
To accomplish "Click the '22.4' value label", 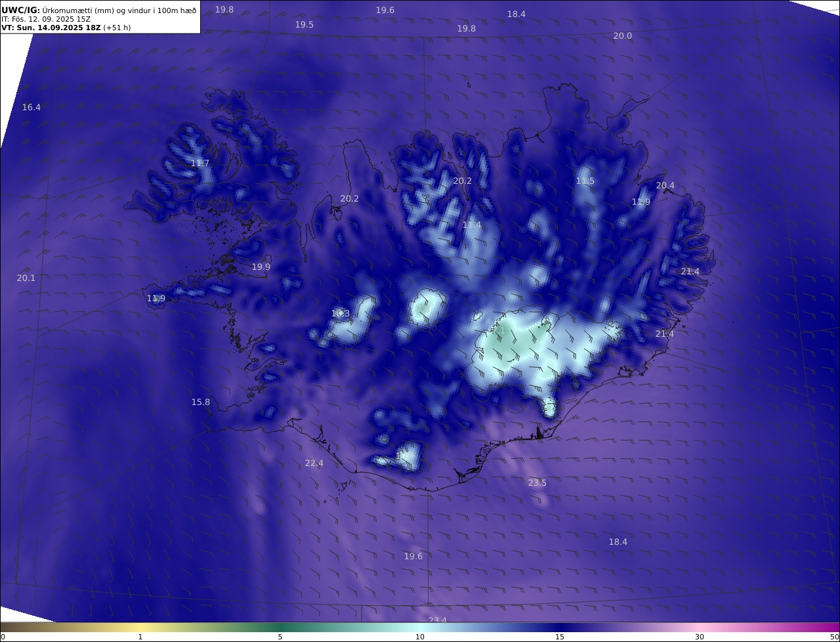I will coord(314,463).
